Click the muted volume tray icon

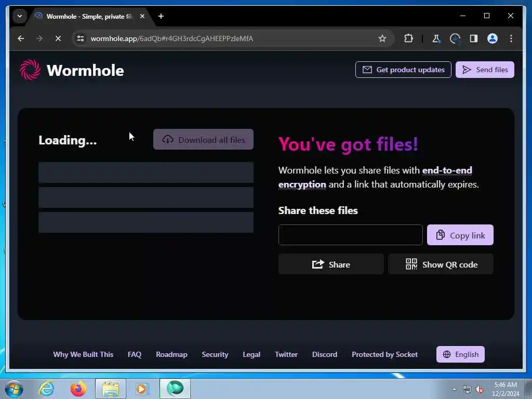tap(480, 390)
